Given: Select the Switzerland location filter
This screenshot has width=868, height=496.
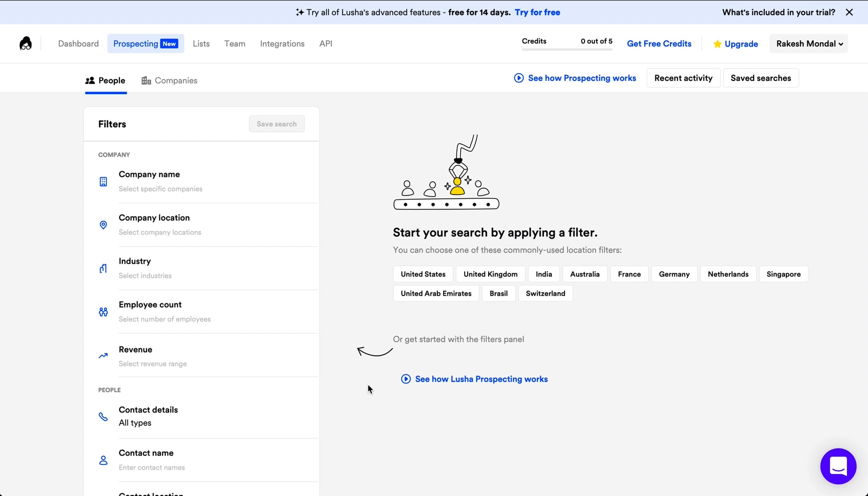Looking at the screenshot, I should (x=546, y=293).
